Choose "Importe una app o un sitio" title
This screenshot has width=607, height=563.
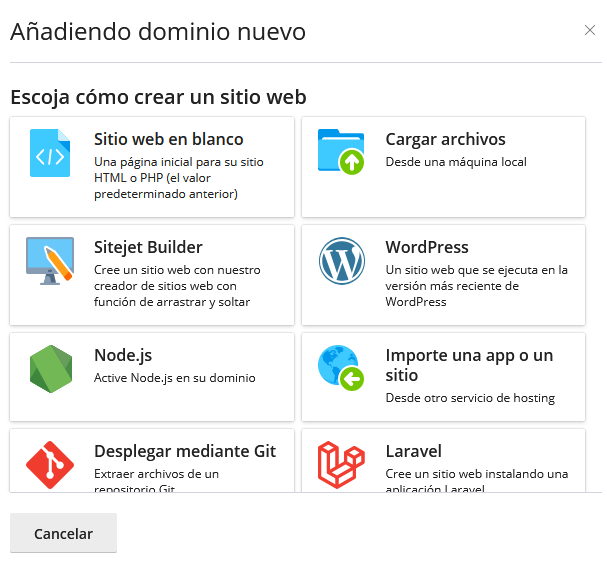coord(469,365)
